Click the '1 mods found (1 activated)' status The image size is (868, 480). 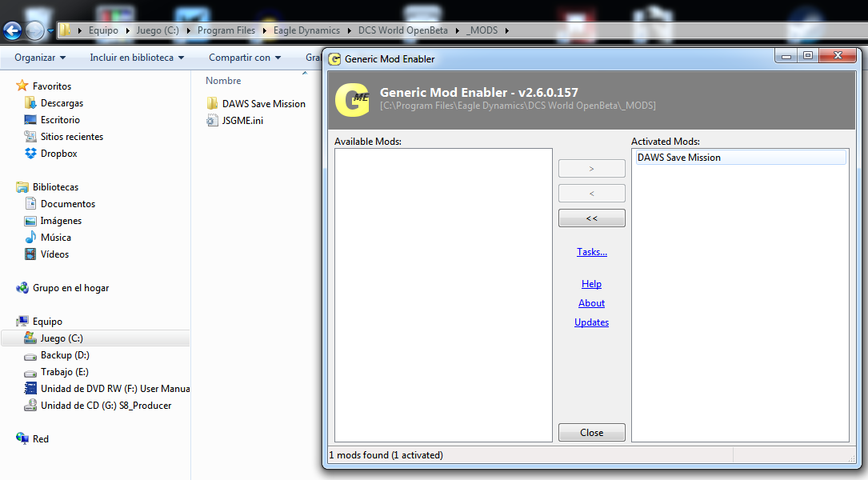(386, 455)
